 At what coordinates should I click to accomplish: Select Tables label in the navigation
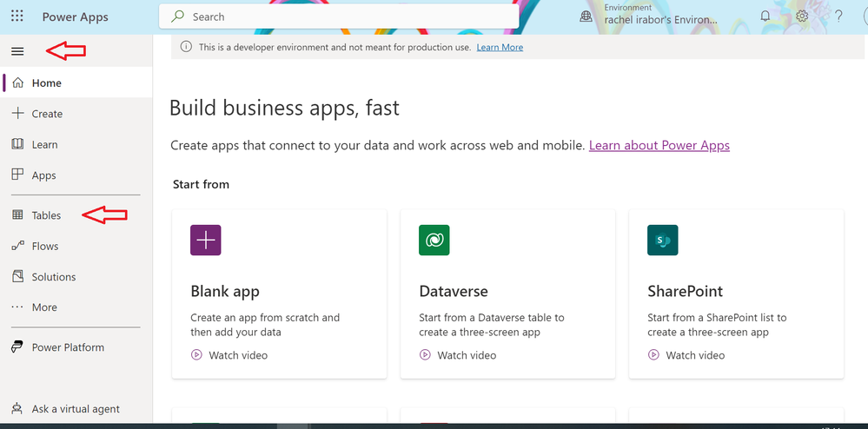pos(47,215)
